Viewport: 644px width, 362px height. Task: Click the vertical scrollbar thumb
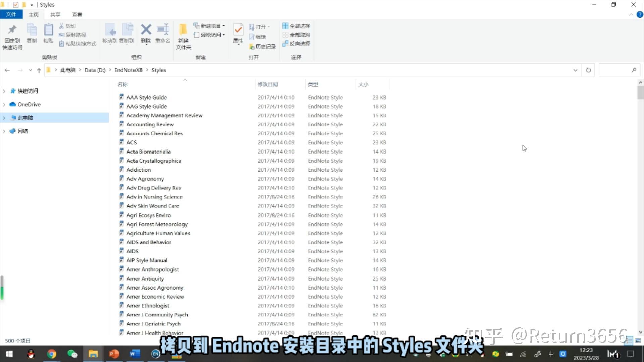(640, 93)
